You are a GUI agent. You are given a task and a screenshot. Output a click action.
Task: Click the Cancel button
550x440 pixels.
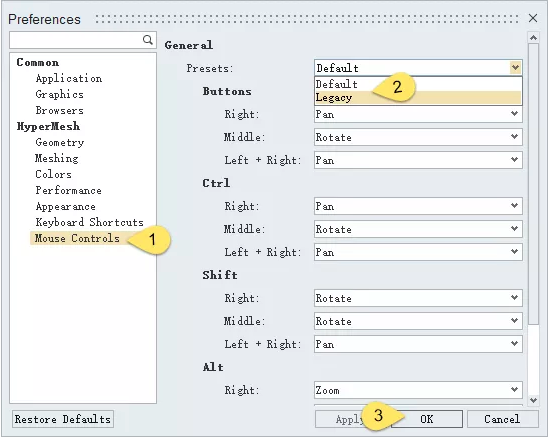(x=502, y=419)
